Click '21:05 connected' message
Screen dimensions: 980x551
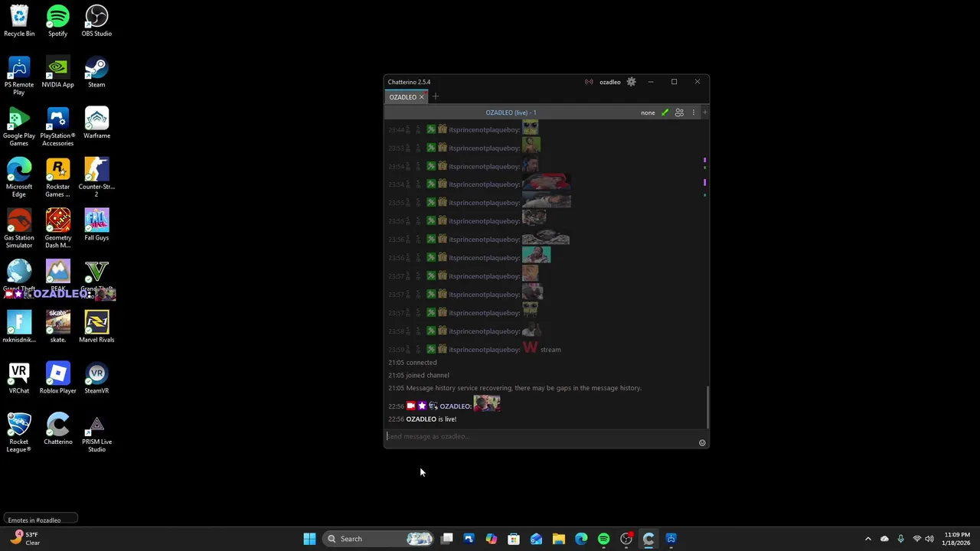pos(413,362)
